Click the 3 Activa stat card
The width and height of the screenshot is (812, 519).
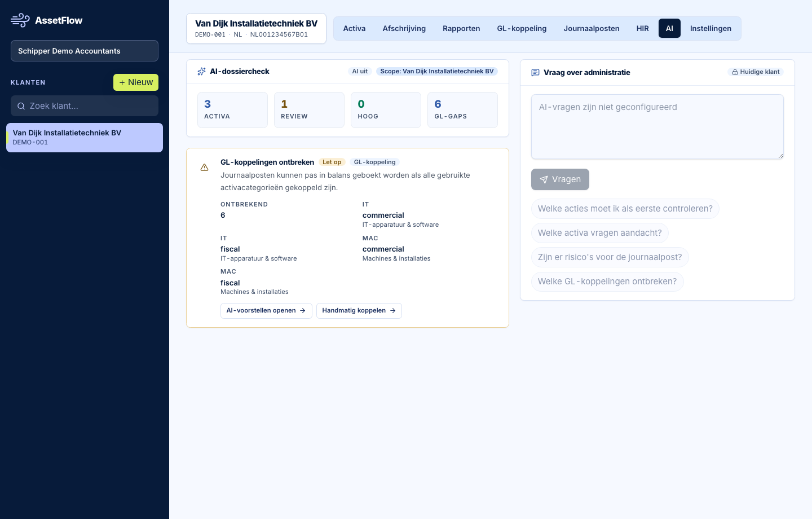232,110
